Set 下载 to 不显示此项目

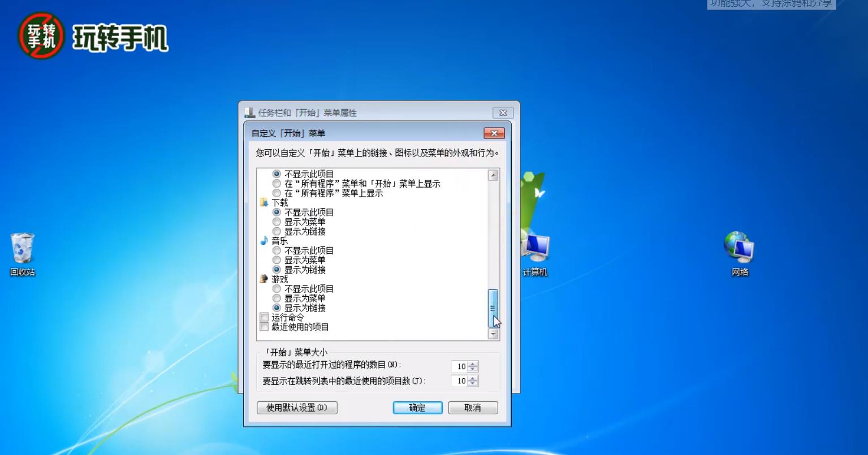point(277,212)
